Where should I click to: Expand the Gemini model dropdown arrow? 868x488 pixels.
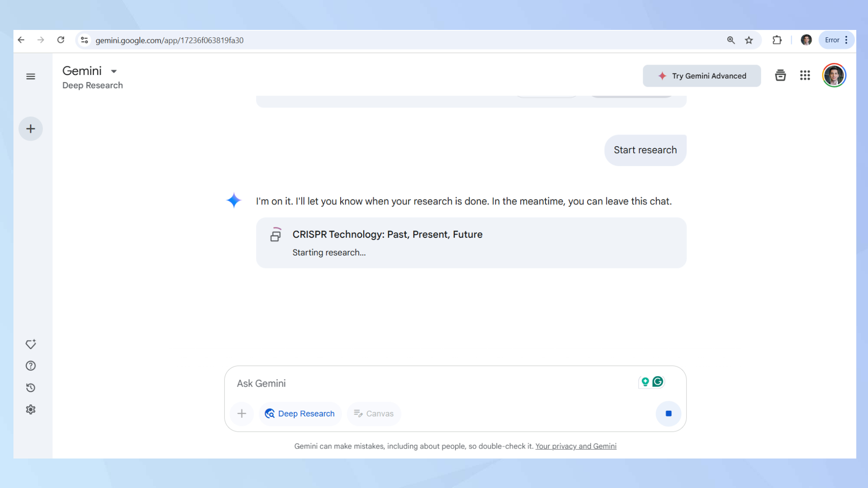point(114,71)
